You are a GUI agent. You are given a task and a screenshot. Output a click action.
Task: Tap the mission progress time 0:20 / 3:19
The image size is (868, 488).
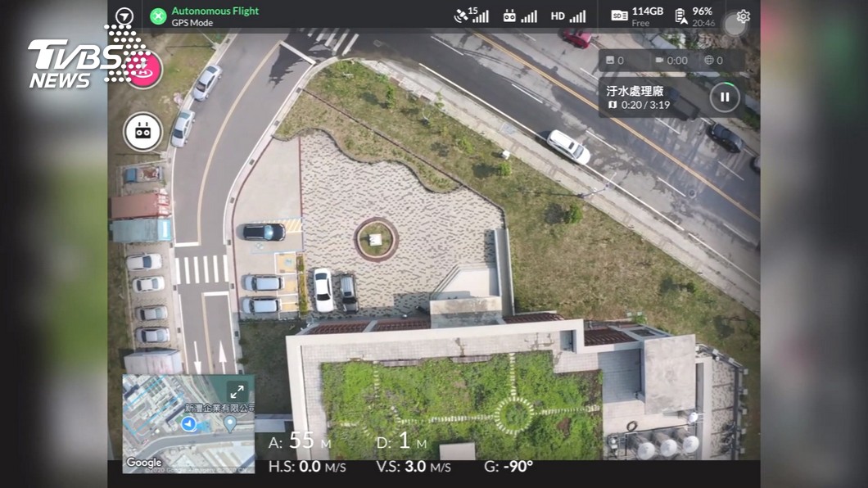639,105
